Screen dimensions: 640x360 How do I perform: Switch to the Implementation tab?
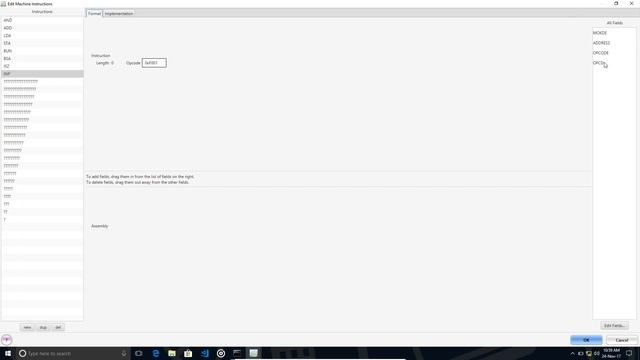[x=119, y=13]
